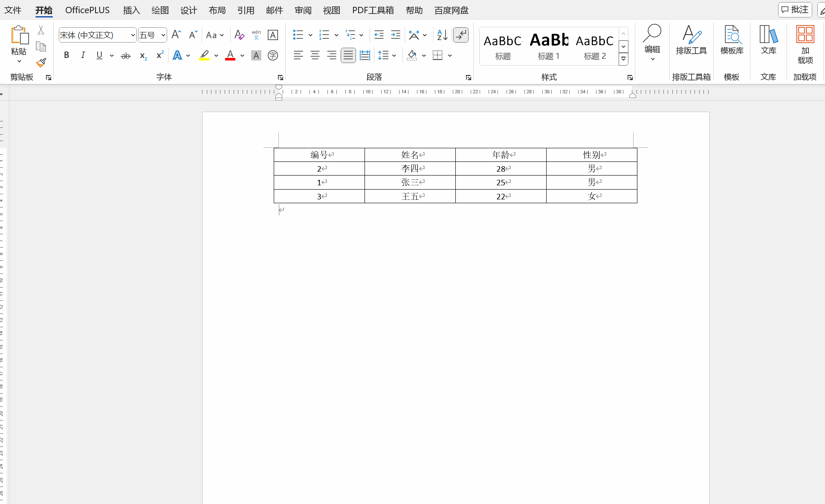Click the Phonetic Guide wén icon
Viewport: 825px width, 504px height.
tap(256, 35)
